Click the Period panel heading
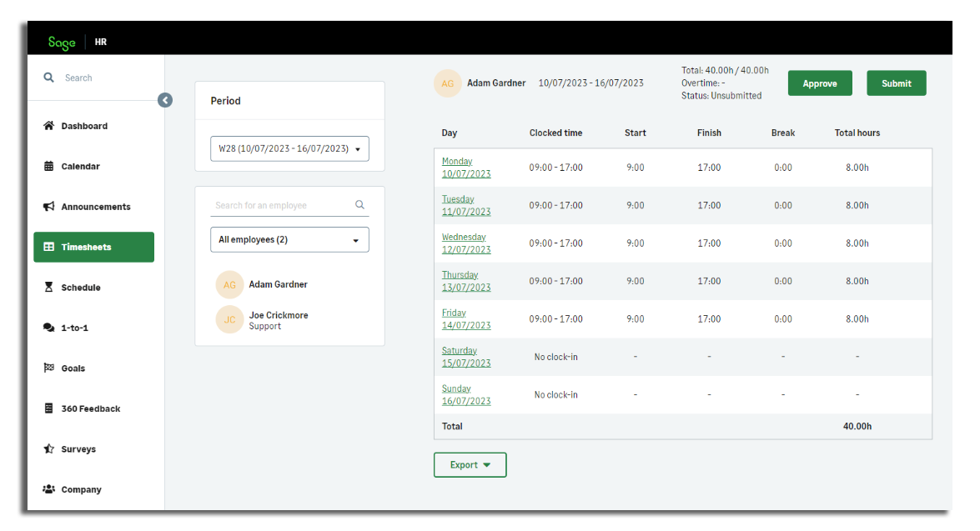The height and width of the screenshot is (531, 980). pyautogui.click(x=226, y=101)
